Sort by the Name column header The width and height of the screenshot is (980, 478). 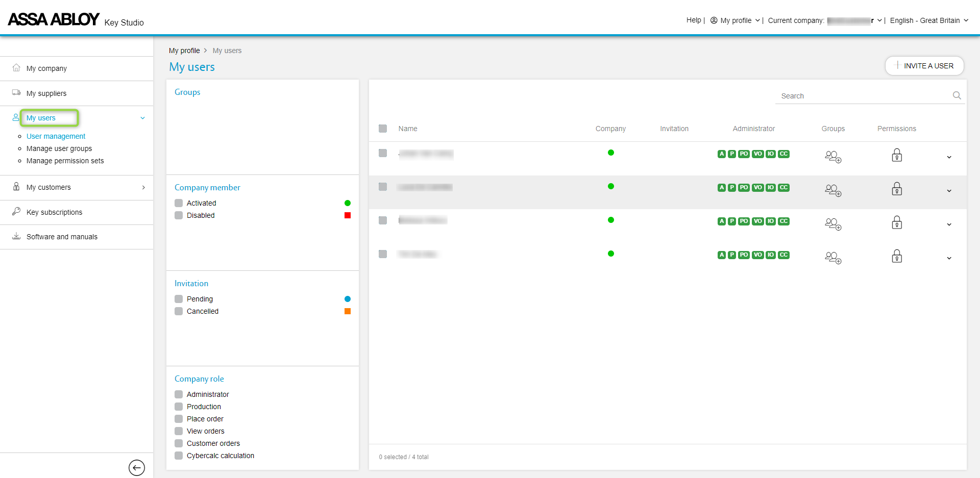[x=408, y=129]
